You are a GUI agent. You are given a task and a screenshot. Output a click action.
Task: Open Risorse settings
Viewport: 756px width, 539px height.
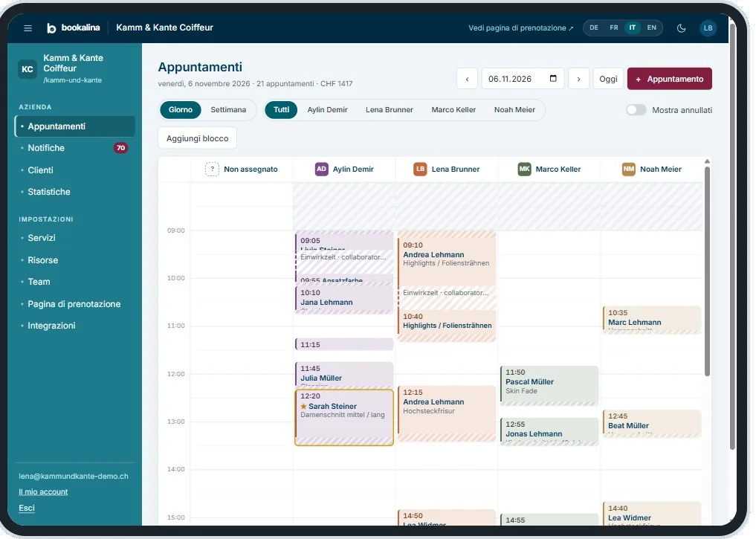point(75,260)
